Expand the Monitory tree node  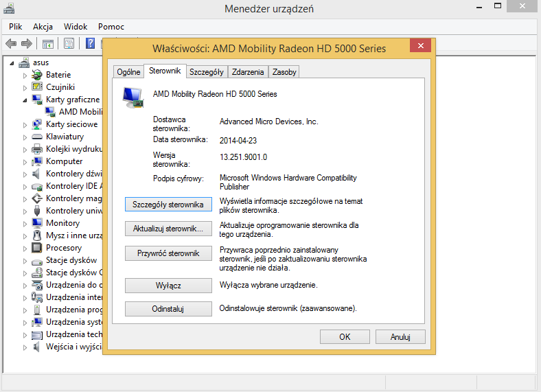[25, 223]
